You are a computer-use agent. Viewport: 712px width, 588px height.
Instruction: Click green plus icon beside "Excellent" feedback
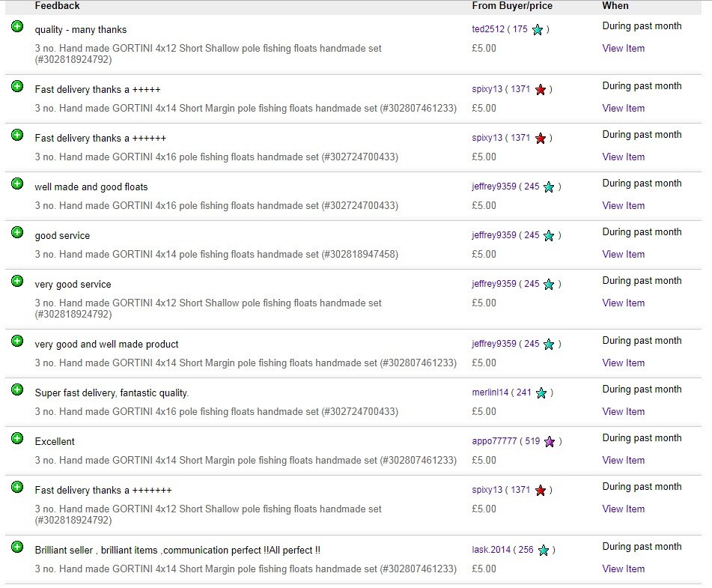17,439
